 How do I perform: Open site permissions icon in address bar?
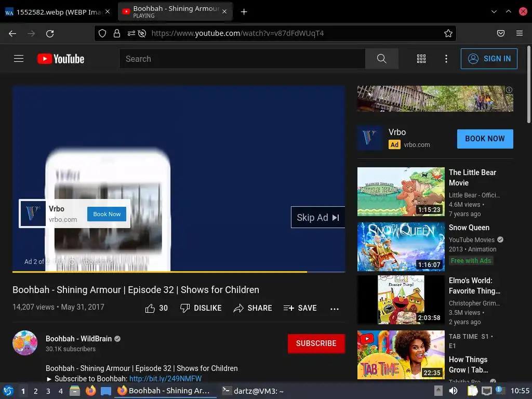131,33
